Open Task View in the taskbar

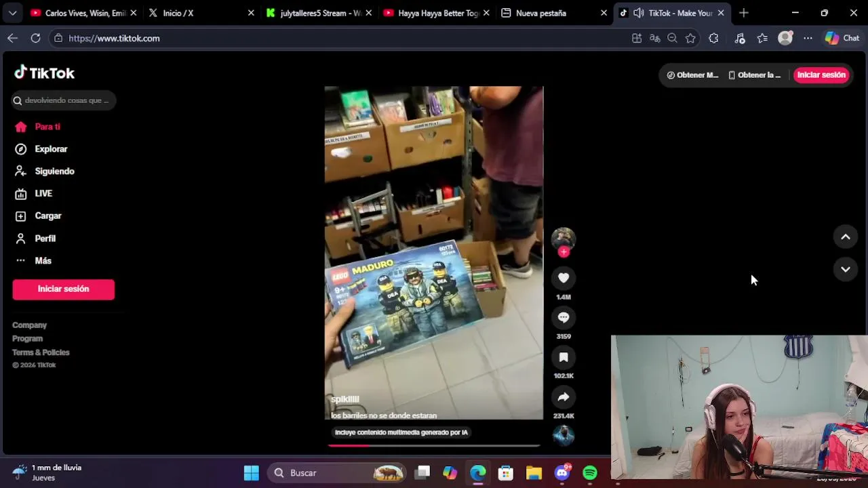tap(422, 473)
